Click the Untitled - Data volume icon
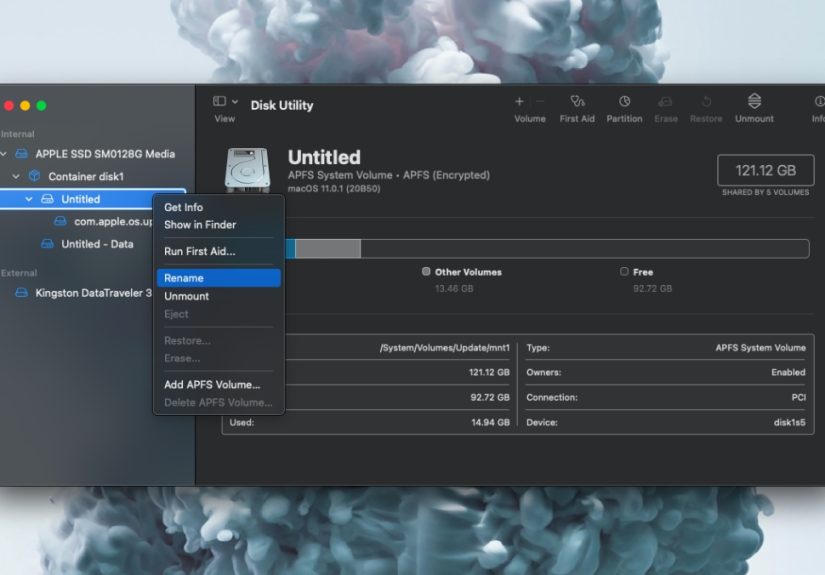Screen dimensions: 825x575 [x=47, y=244]
